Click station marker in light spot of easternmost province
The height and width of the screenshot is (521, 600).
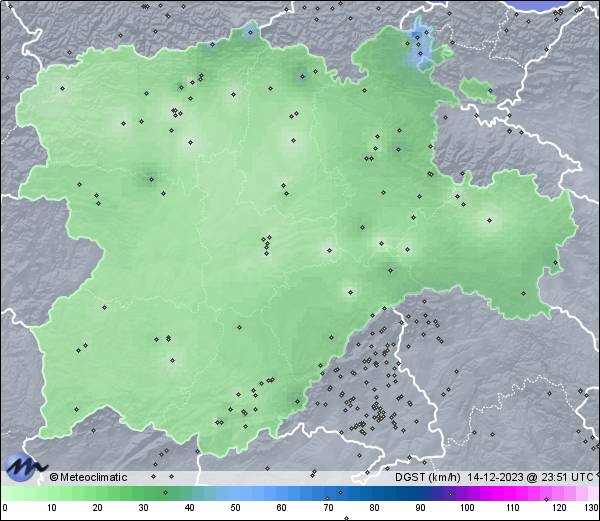(489, 220)
